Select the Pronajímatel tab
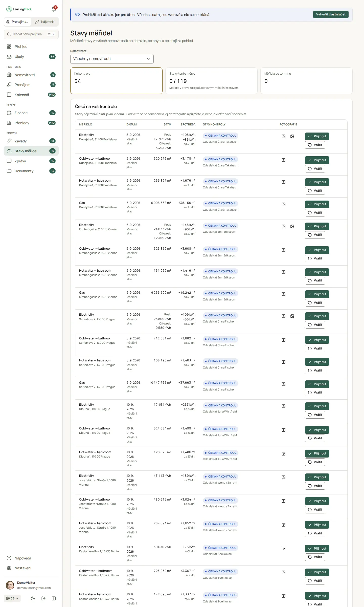This screenshot has height=607, width=364. (x=18, y=22)
